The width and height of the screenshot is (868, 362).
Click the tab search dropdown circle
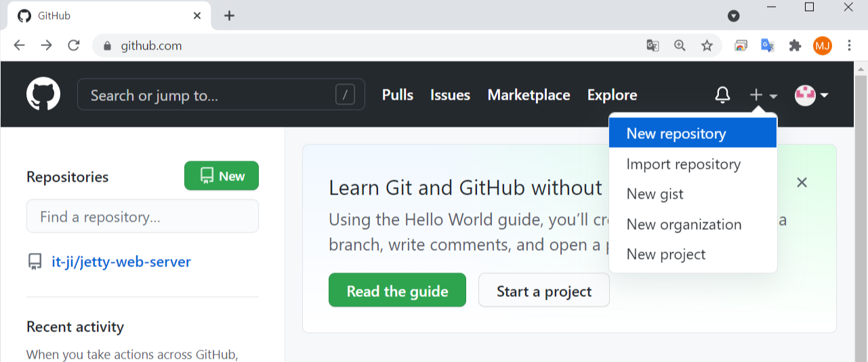coord(734,16)
